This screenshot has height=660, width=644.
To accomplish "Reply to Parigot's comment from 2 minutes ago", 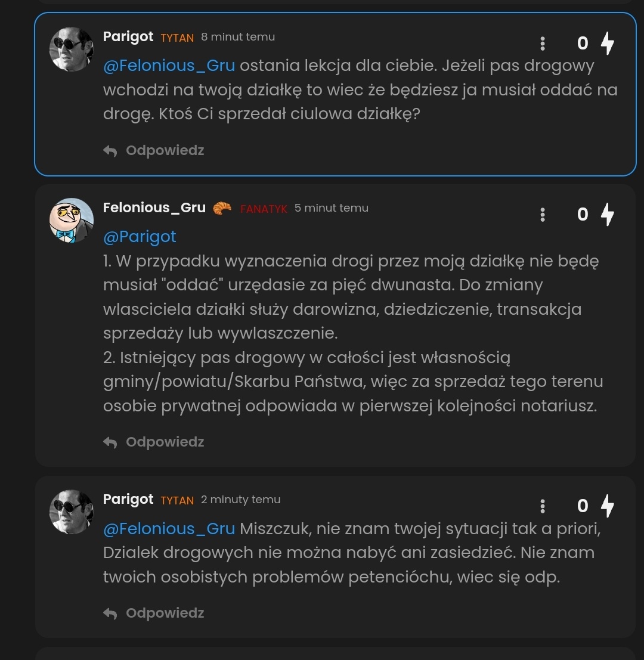I will pos(154,613).
